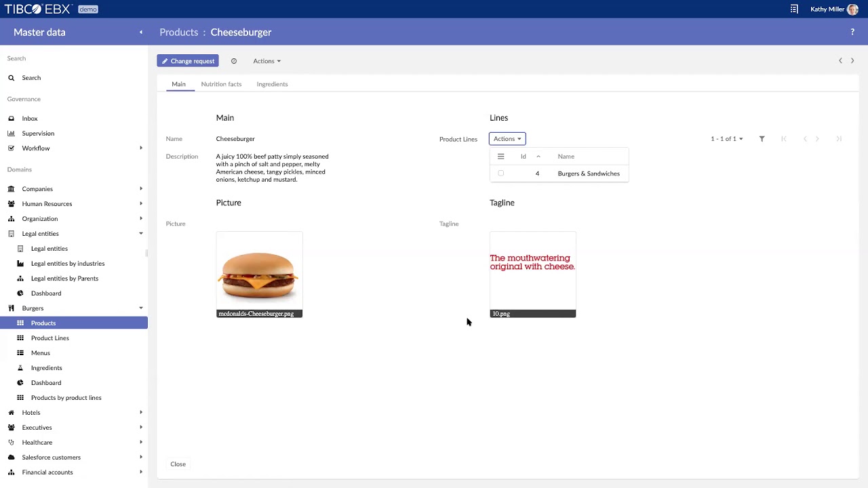Click the Ingredients flask icon

pyautogui.click(x=20, y=368)
